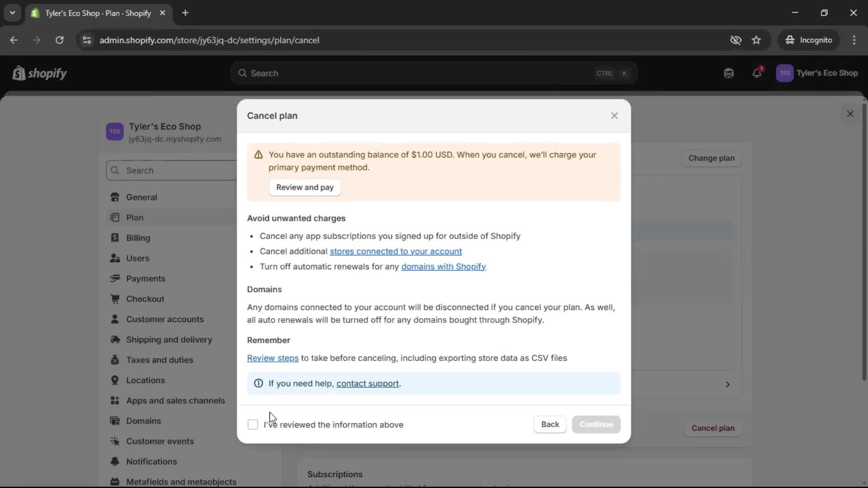The width and height of the screenshot is (868, 488).
Task: Open 'stores connected to your account' link
Action: click(396, 251)
